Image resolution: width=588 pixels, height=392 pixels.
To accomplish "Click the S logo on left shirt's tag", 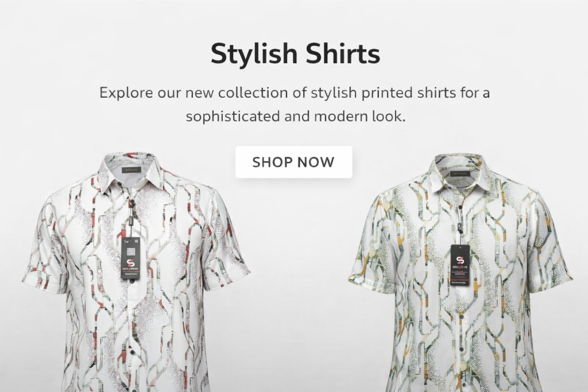I will tap(130, 263).
